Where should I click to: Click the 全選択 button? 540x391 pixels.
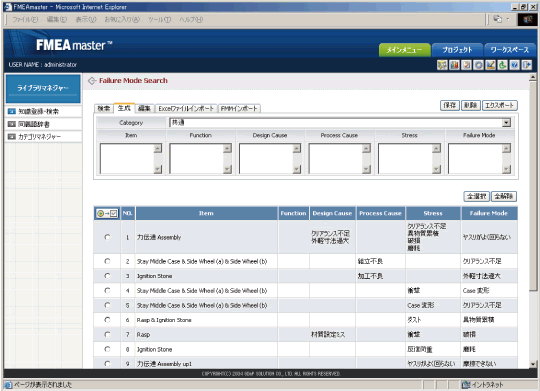[477, 196]
